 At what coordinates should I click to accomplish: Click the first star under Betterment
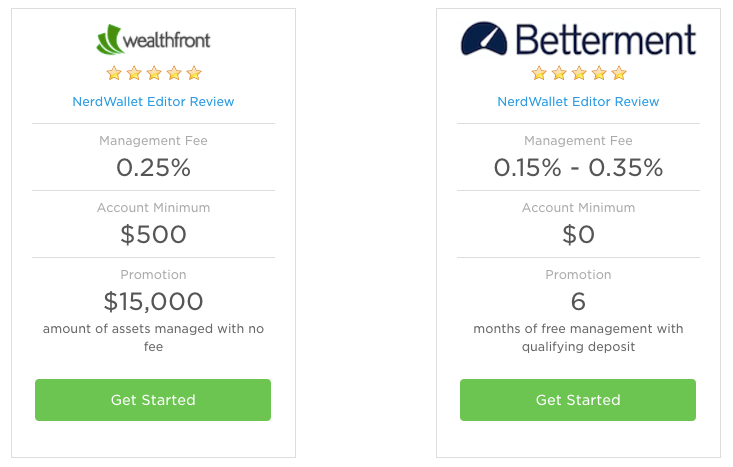tap(539, 73)
